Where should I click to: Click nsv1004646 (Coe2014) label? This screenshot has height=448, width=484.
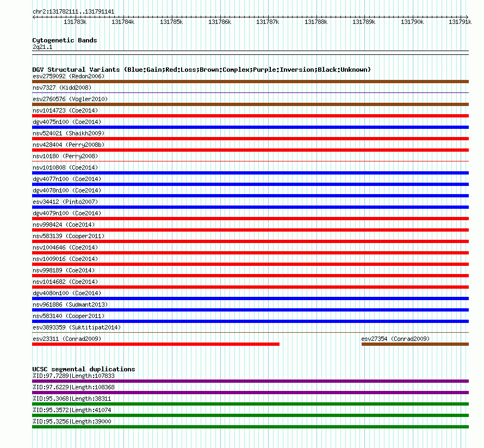coord(65,247)
